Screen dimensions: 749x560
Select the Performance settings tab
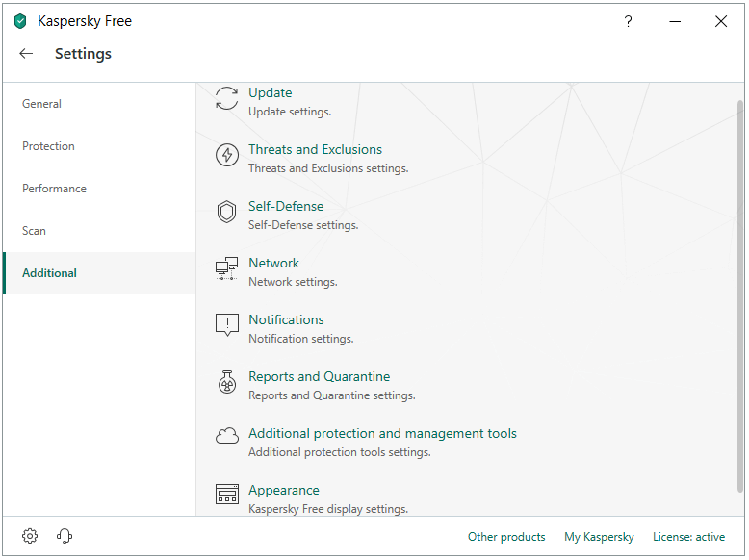[x=99, y=189]
